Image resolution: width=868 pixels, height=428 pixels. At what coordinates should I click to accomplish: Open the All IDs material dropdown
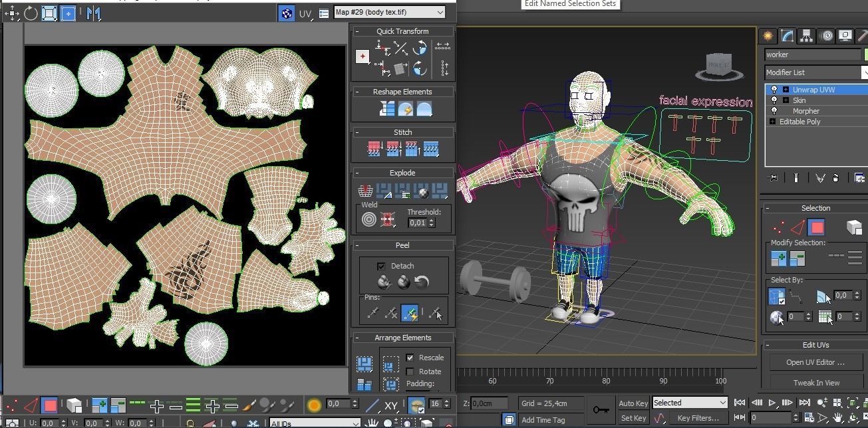click(x=315, y=423)
